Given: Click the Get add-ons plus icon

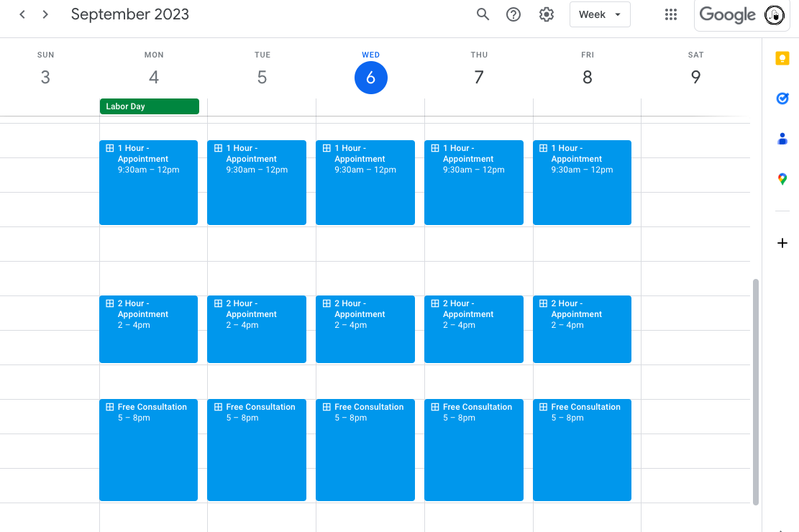Looking at the screenshot, I should click(782, 243).
